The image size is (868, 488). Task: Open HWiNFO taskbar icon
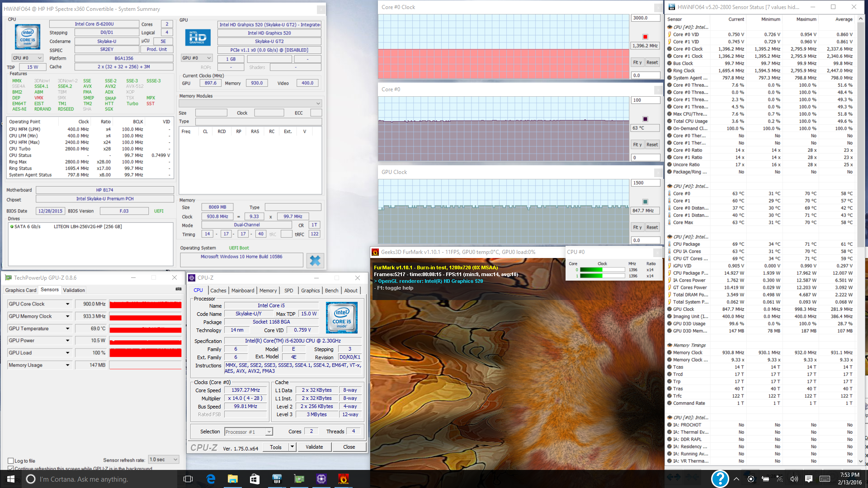277,479
